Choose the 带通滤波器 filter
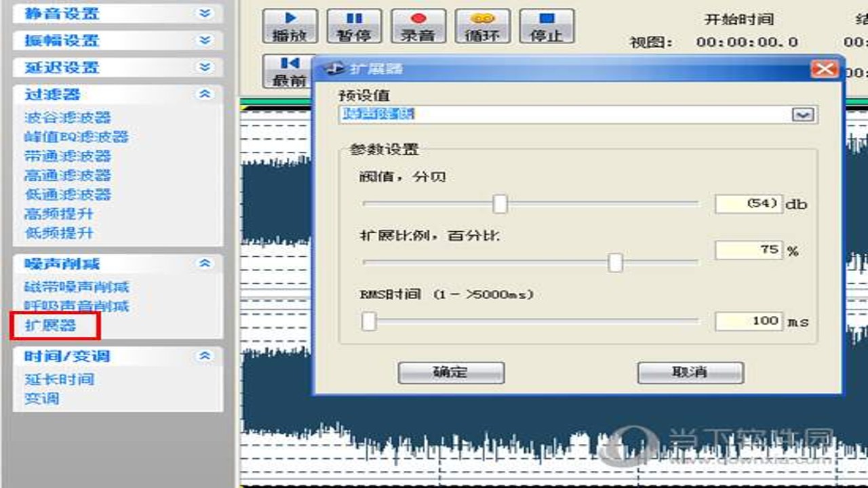Image resolution: width=868 pixels, height=488 pixels. point(68,156)
